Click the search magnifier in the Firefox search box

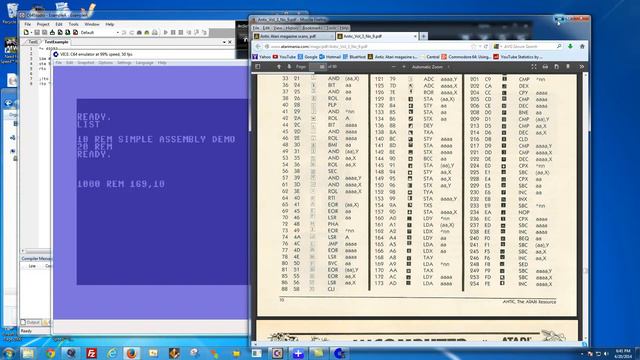pos(559,47)
